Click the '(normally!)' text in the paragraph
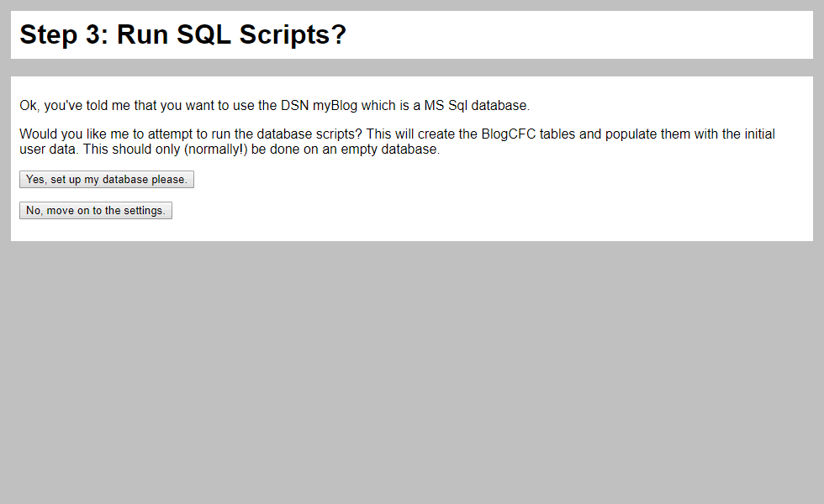 coord(215,150)
